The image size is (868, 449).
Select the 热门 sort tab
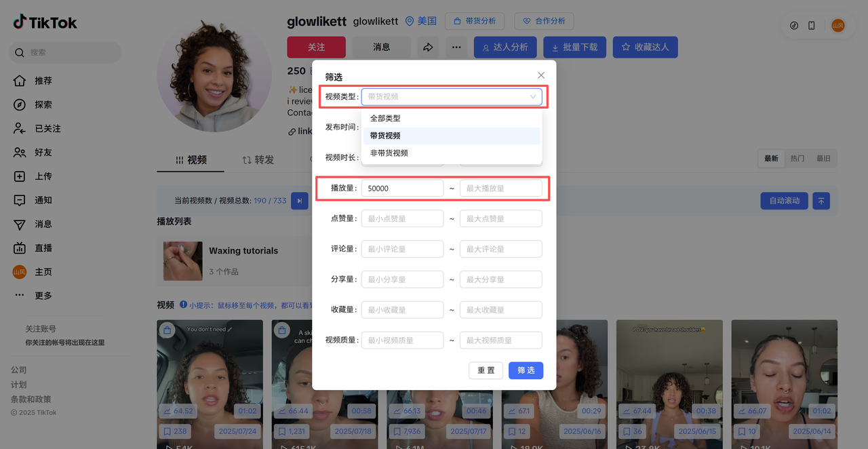tap(797, 159)
